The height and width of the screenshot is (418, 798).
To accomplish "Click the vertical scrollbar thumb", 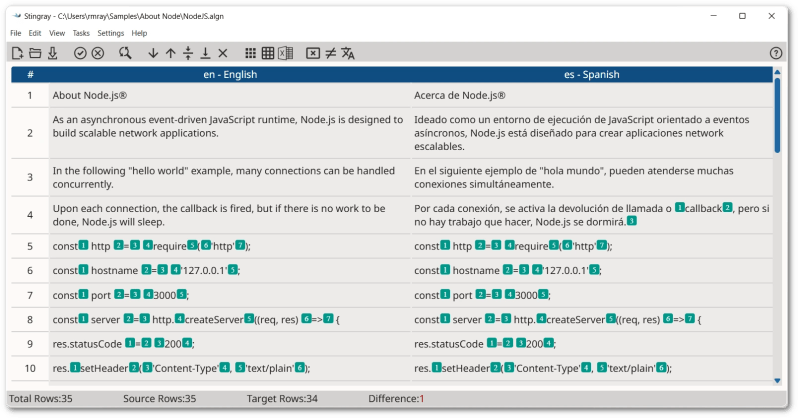I will [x=777, y=115].
